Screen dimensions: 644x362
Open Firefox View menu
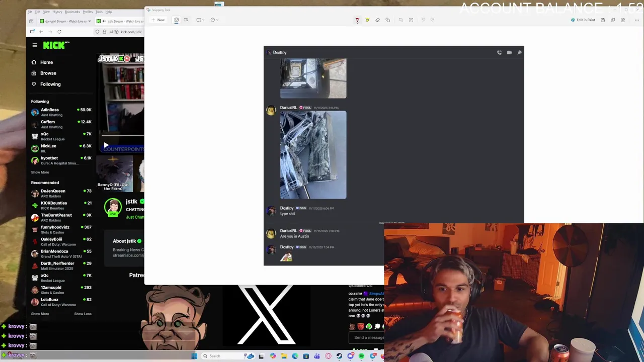(x=46, y=12)
